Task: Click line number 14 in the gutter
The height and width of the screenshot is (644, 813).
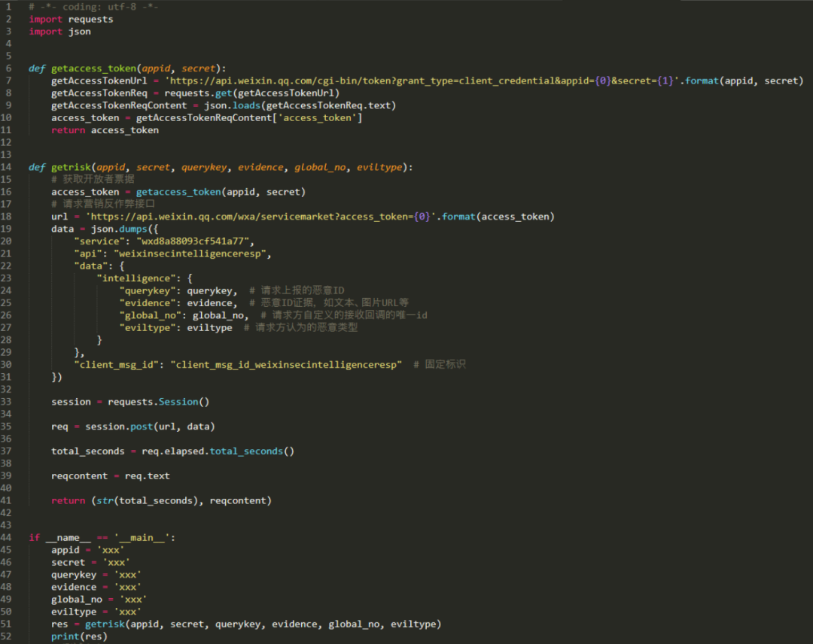Action: 7,167
